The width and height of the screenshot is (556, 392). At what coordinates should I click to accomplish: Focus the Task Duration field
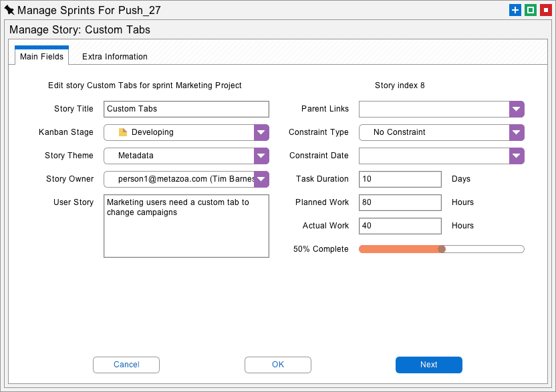[400, 179]
